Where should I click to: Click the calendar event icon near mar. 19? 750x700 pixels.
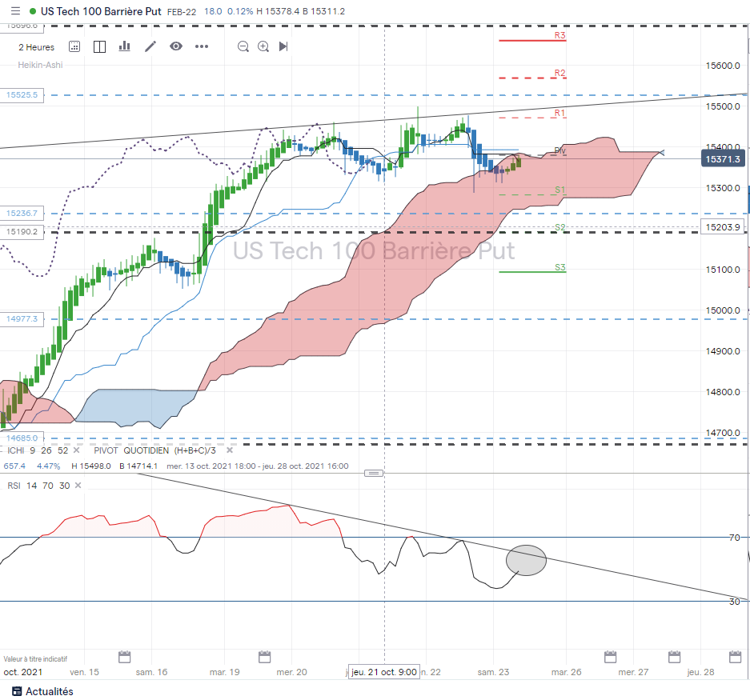pyautogui.click(x=264, y=657)
